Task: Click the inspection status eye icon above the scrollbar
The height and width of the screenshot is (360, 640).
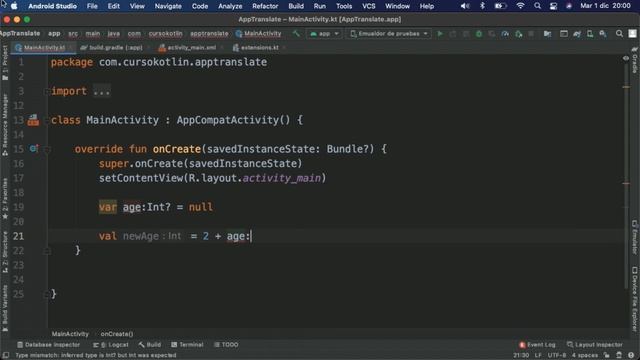Action: coord(626,58)
